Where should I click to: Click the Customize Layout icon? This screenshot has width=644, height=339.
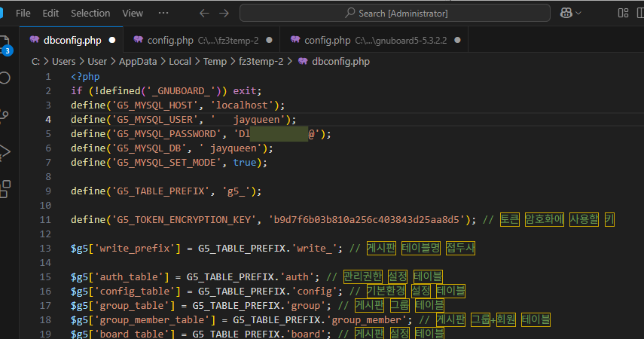[623, 13]
